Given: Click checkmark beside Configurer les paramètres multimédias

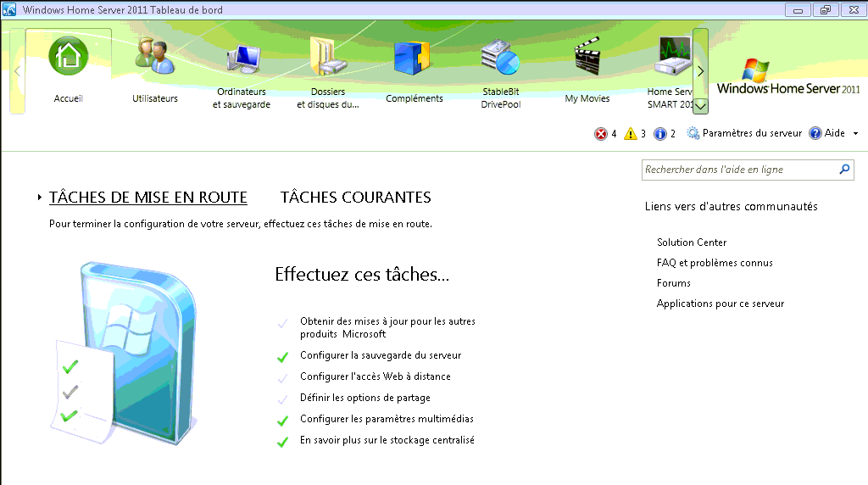Looking at the screenshot, I should (283, 421).
